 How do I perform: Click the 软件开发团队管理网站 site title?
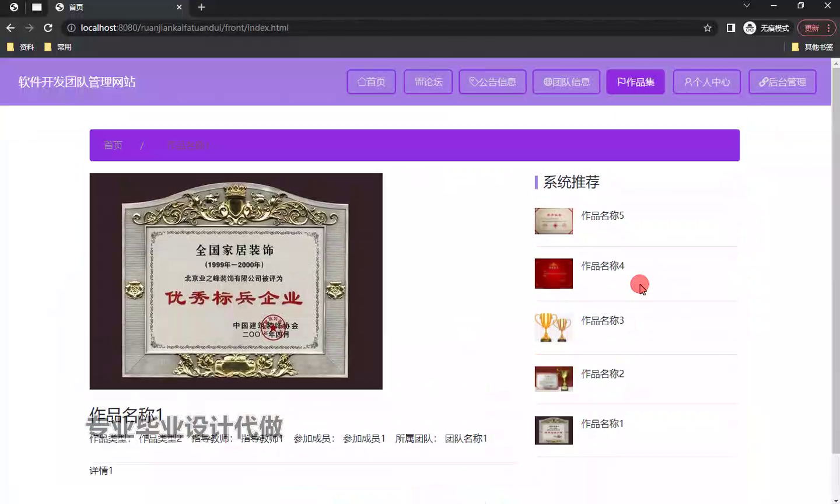click(x=77, y=82)
